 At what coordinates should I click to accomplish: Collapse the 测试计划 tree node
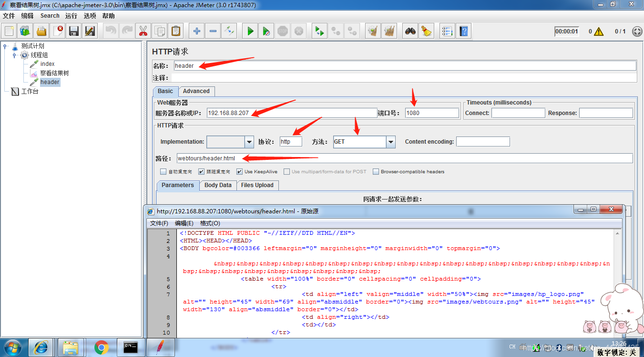tap(5, 46)
